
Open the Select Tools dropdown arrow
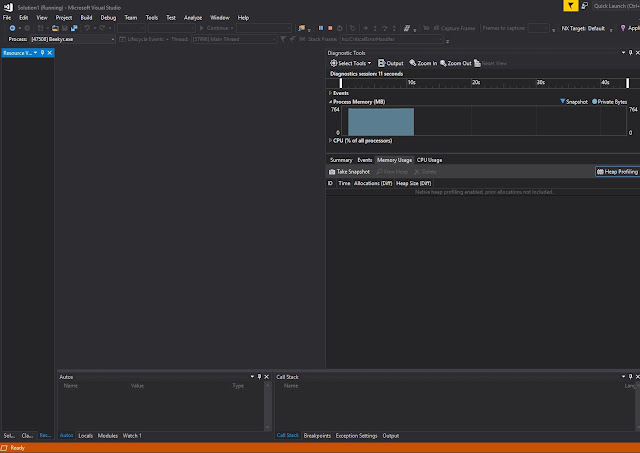tap(369, 63)
